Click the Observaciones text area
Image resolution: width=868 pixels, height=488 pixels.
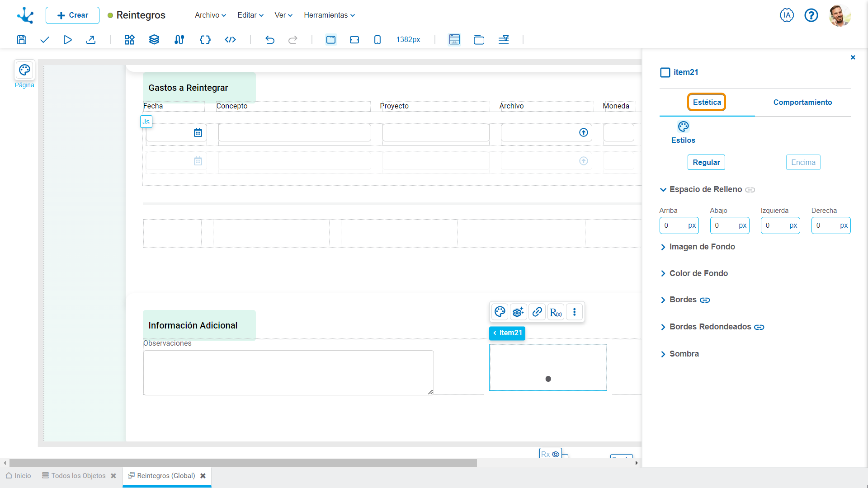point(288,373)
